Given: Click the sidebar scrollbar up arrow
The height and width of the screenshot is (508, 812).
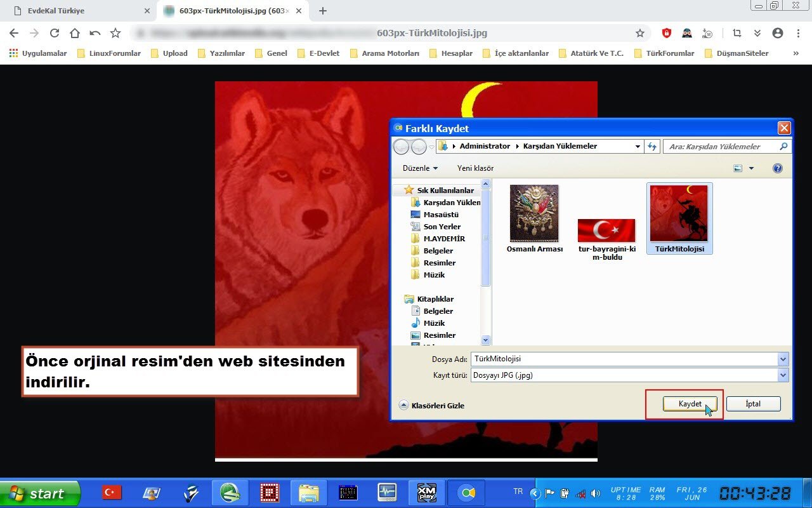Looking at the screenshot, I should click(x=486, y=184).
